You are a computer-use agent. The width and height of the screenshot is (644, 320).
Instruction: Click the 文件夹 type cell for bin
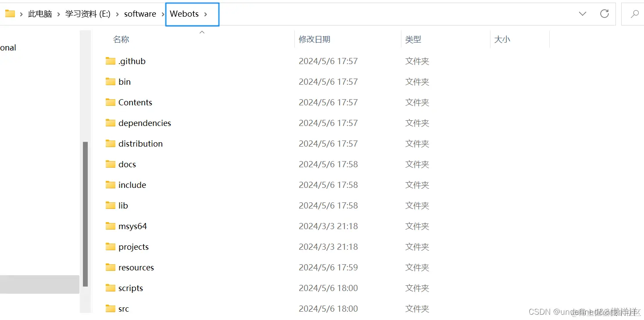click(417, 82)
